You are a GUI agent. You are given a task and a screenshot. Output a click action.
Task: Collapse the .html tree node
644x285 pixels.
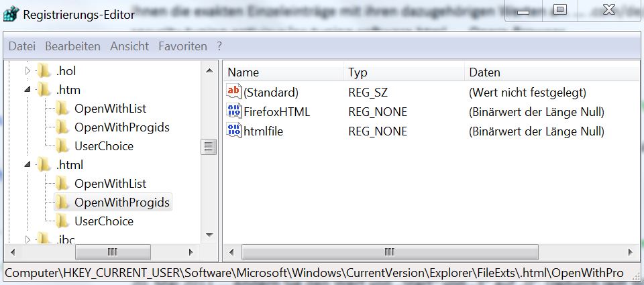[x=28, y=164]
